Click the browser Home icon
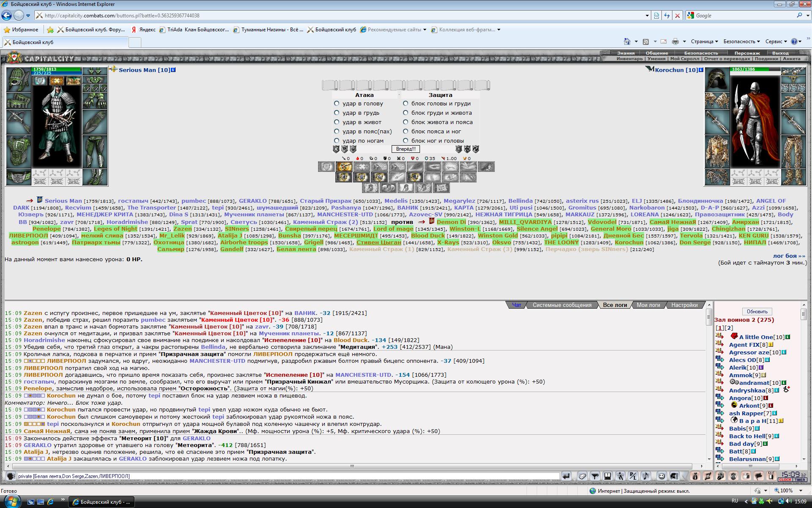Screen dimensions: 812x508 pos(627,41)
